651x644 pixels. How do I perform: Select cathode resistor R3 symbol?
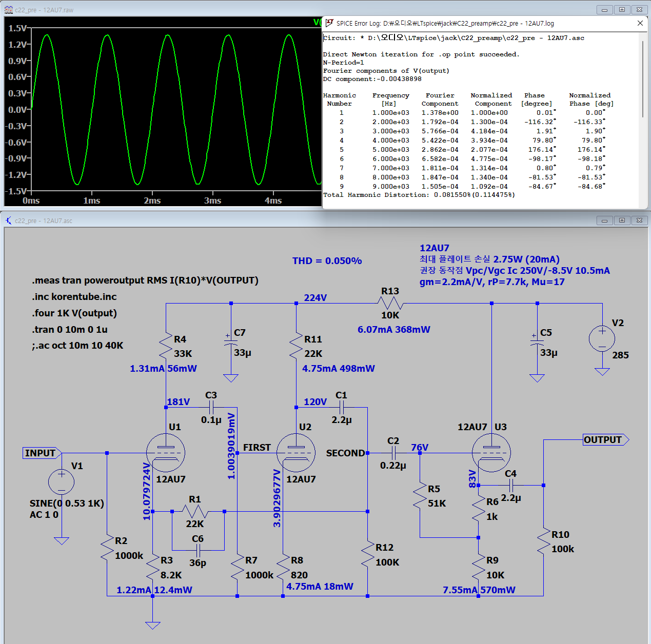coord(153,568)
